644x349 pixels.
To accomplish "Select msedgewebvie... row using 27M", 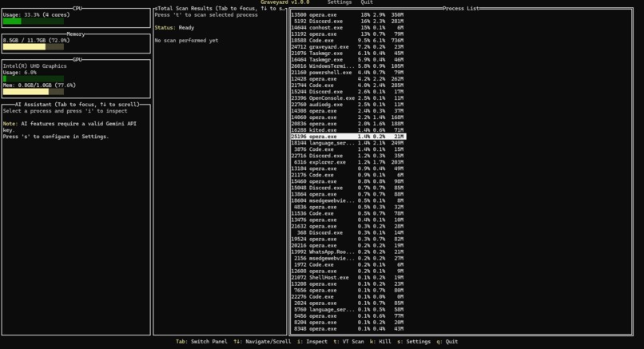I will [348, 258].
